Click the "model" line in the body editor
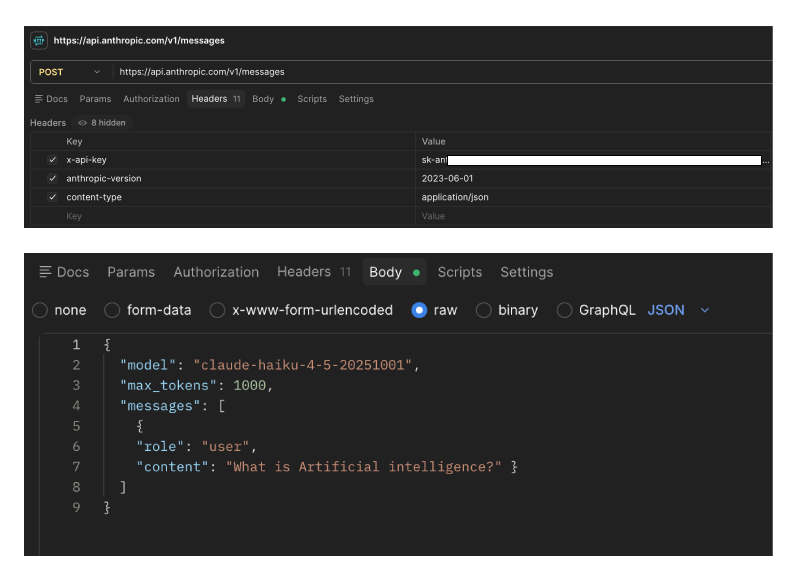 (270, 365)
